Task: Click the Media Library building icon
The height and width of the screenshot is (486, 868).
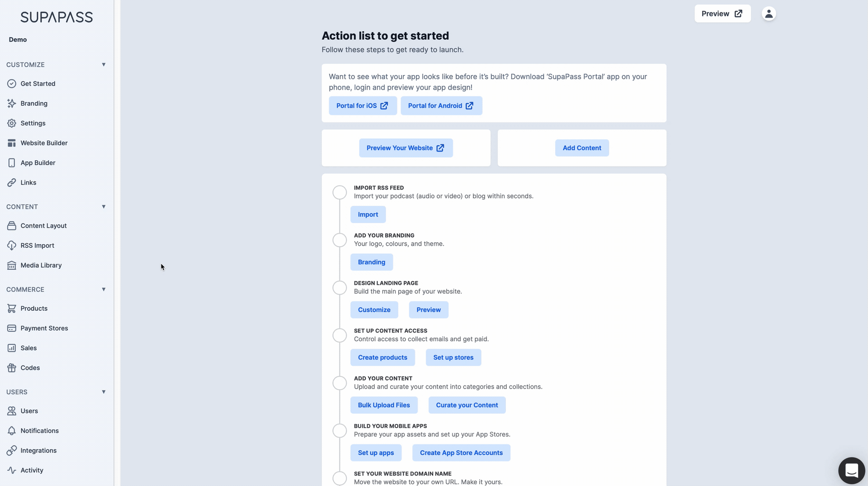Action: click(x=12, y=265)
